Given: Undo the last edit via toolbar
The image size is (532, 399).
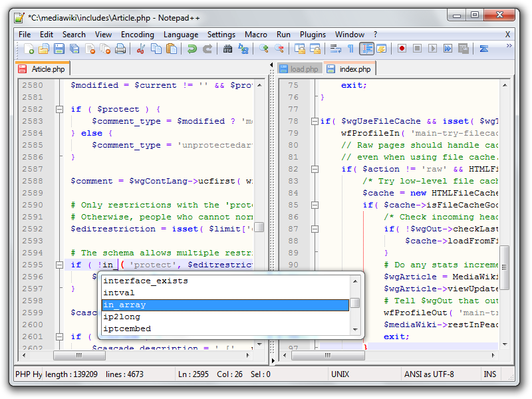Looking at the screenshot, I should 193,48.
